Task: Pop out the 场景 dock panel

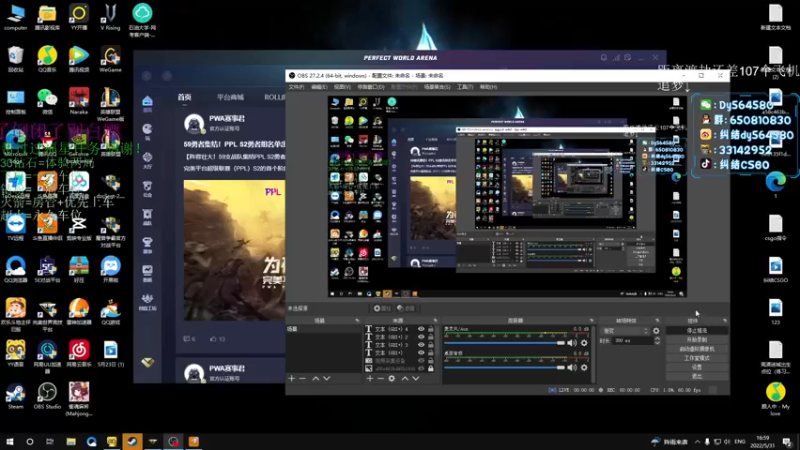Action: pyautogui.click(x=357, y=320)
